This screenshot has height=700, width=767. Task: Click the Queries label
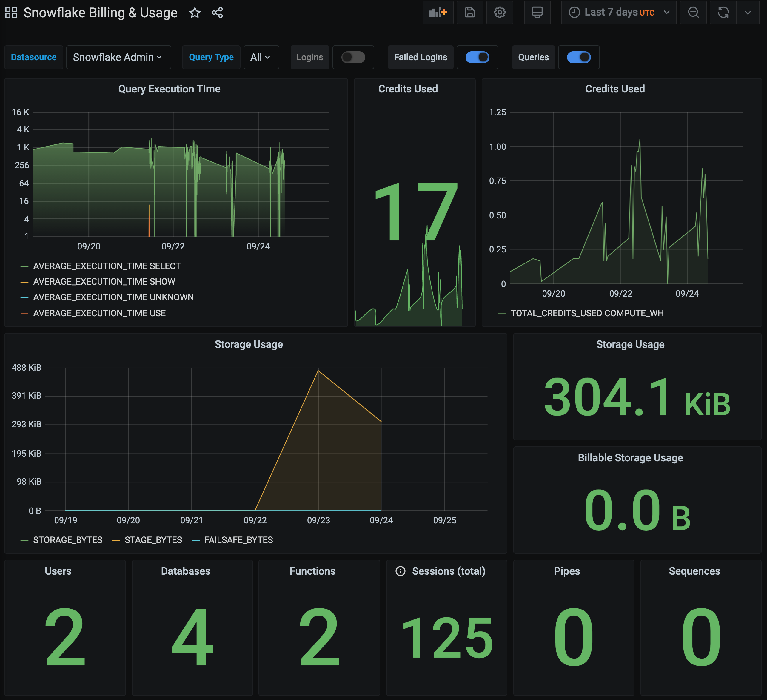click(x=533, y=58)
